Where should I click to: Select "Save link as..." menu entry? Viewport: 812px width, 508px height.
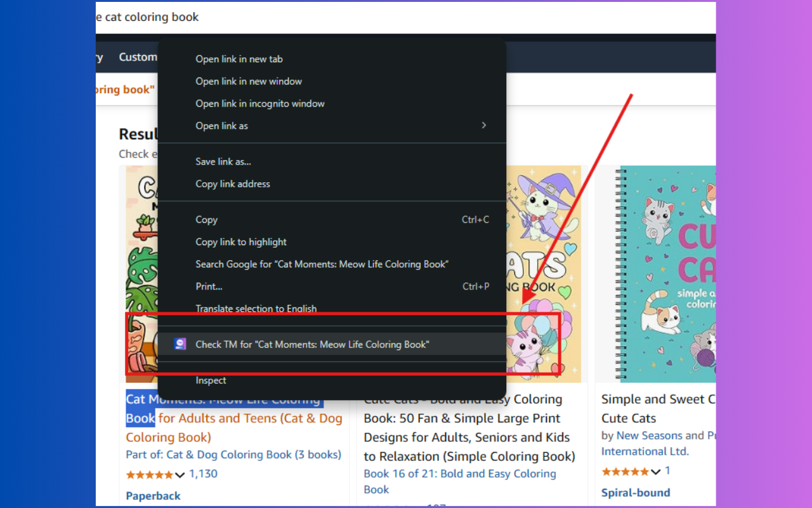click(x=332, y=161)
